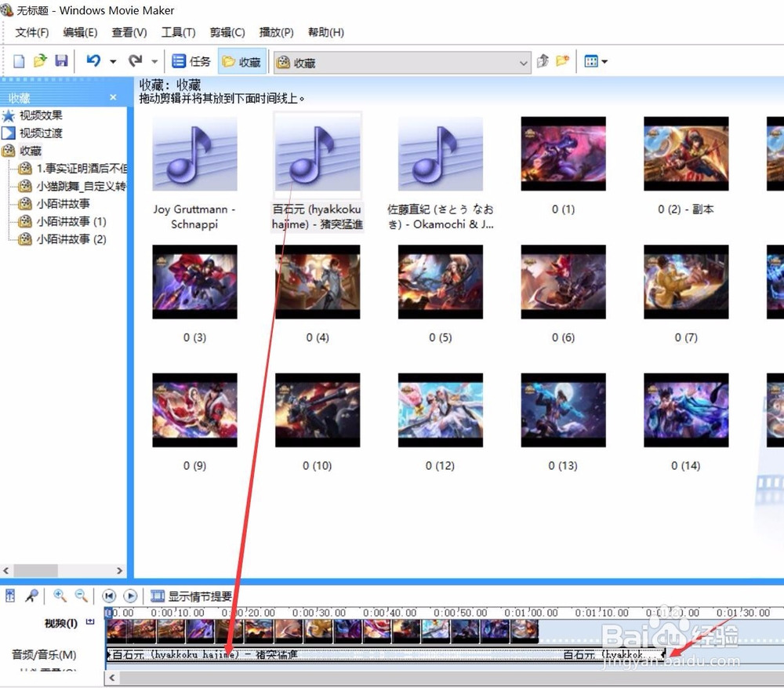Expand the 视频(I) track

coord(90,622)
